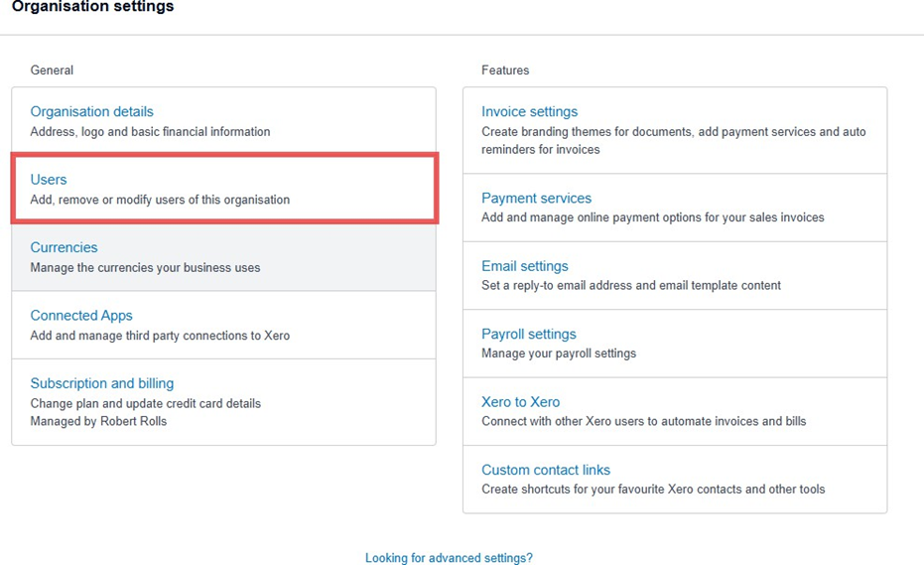
Task: Click 'Manage the currencies your business uses' description
Action: click(145, 267)
